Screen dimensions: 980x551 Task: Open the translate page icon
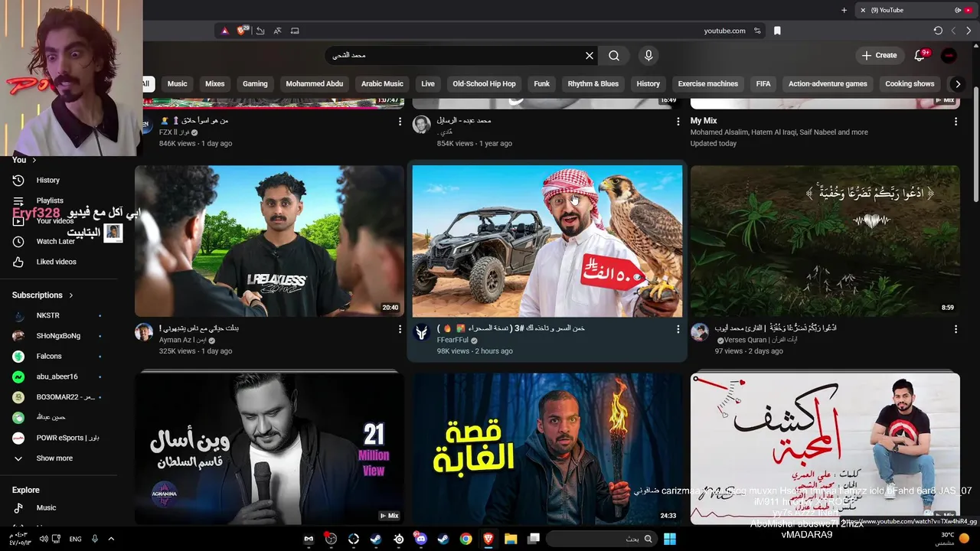pyautogui.click(x=277, y=31)
